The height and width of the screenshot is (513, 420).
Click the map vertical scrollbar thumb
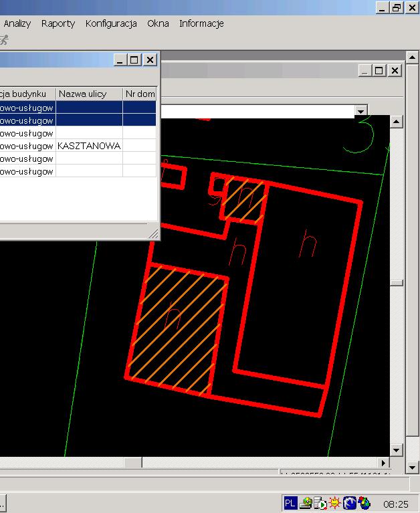coord(396,283)
